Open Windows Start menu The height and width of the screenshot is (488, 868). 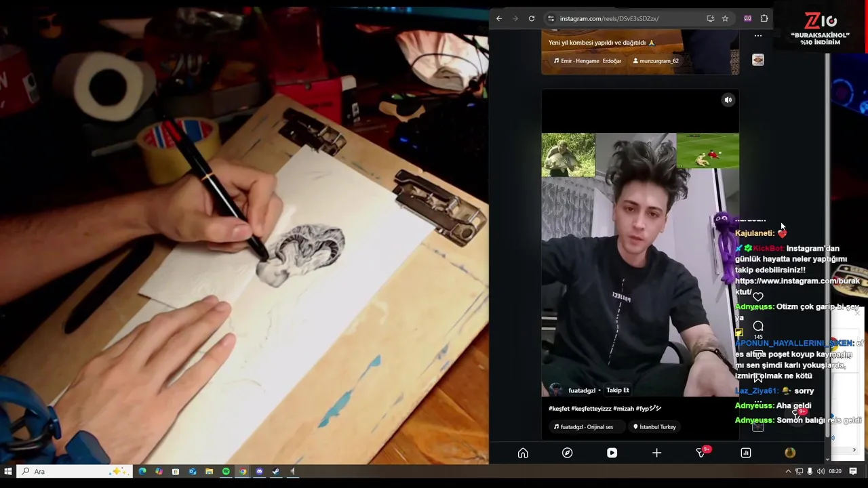(8, 472)
